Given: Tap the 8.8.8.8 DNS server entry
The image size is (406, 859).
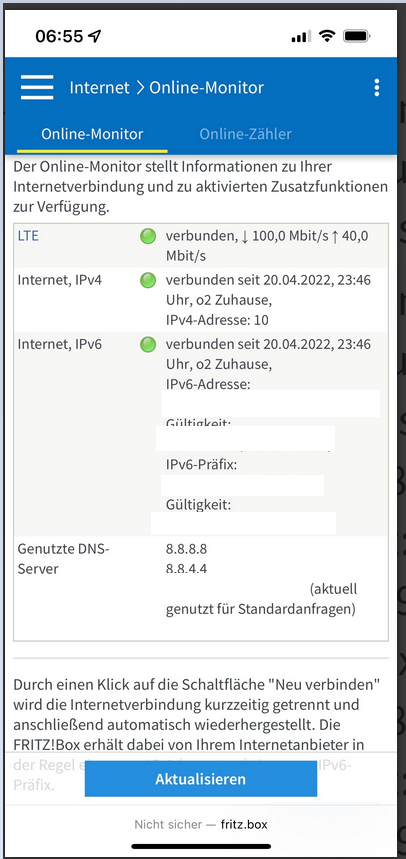Looking at the screenshot, I should (x=186, y=549).
